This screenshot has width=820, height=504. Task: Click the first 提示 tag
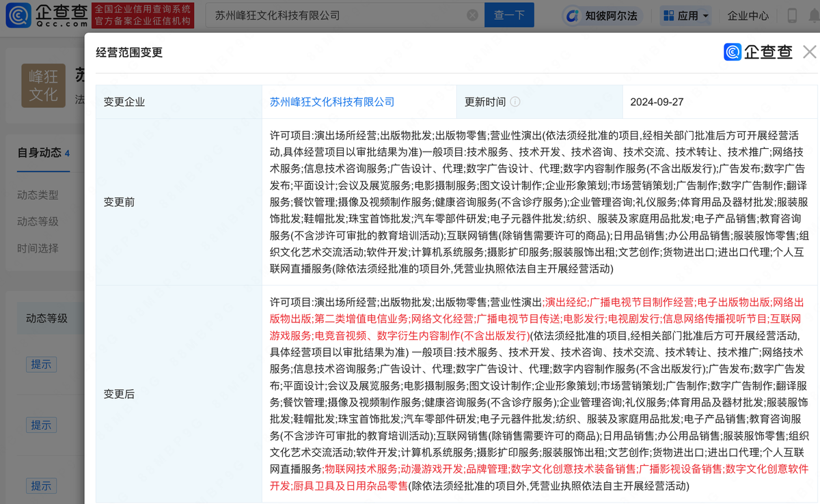coord(41,365)
